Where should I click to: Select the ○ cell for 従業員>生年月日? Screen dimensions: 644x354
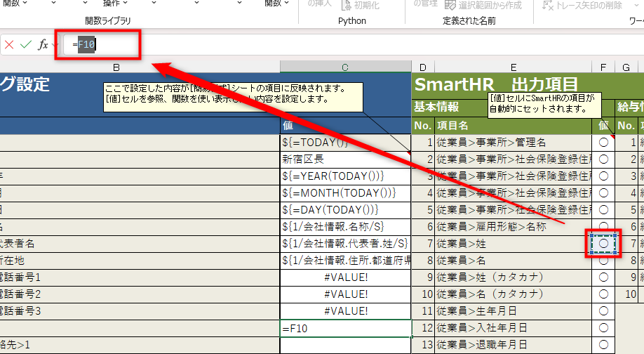point(603,310)
